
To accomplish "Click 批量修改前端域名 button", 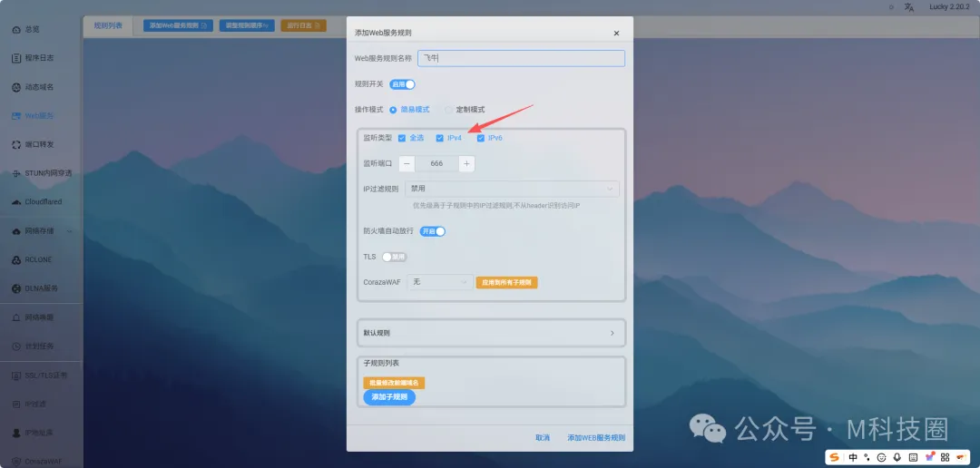I will tap(395, 383).
